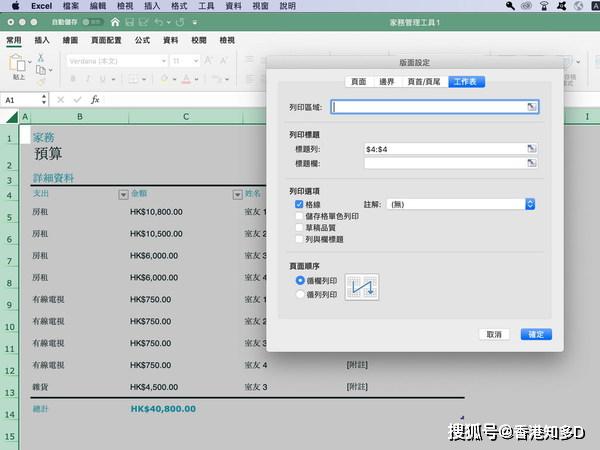600x450 pixels.
Task: Click the Paste clipboard icon
Action: (18, 62)
